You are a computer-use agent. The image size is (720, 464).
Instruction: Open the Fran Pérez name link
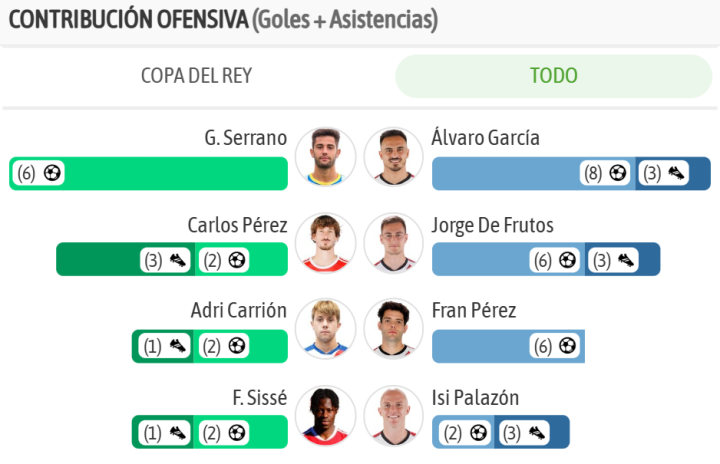coord(474,310)
